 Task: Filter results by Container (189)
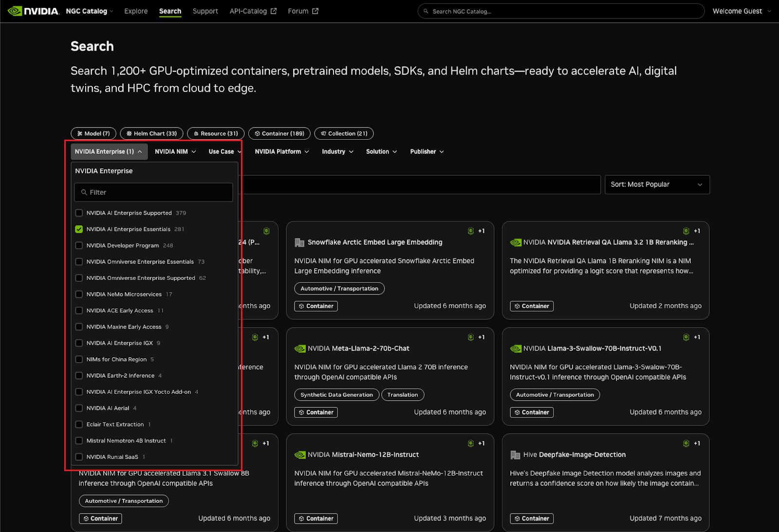point(279,133)
